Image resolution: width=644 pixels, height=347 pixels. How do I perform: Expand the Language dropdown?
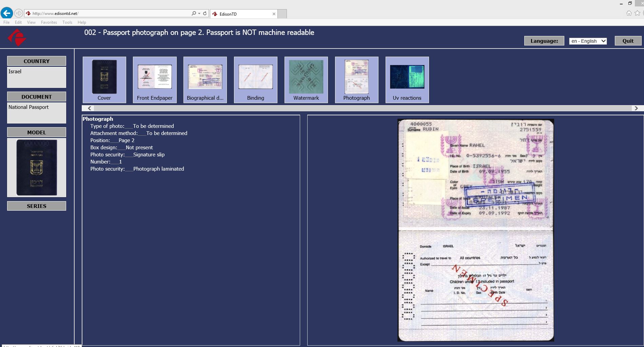pos(588,41)
